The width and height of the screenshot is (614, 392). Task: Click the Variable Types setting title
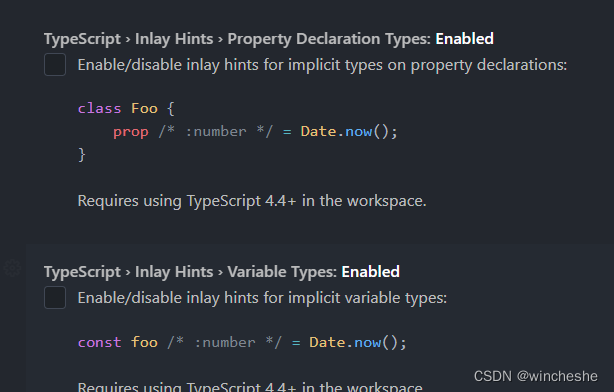222,272
